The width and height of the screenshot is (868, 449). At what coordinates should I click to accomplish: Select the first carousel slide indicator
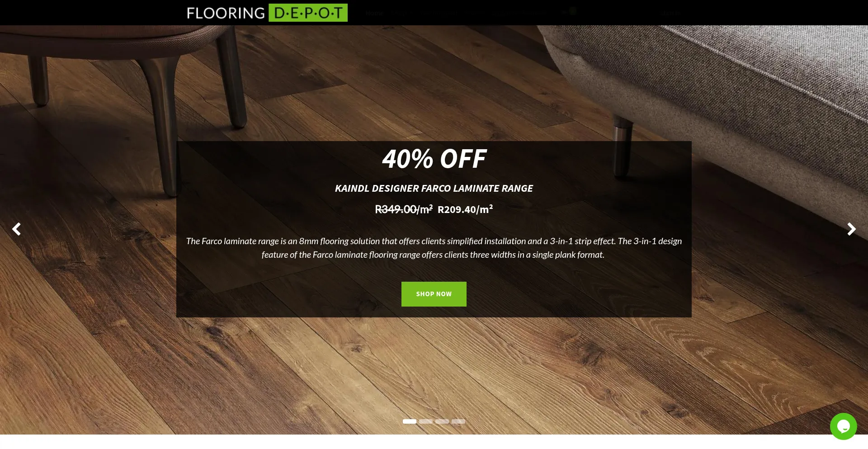coord(410,421)
